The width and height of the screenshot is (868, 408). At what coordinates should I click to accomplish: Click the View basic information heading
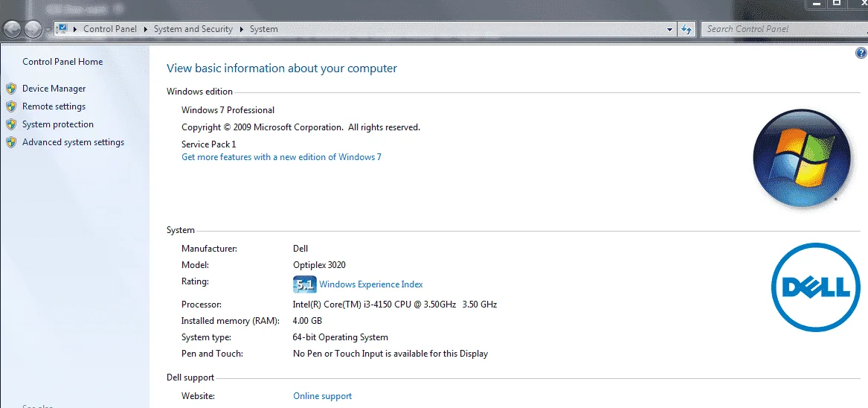point(282,68)
